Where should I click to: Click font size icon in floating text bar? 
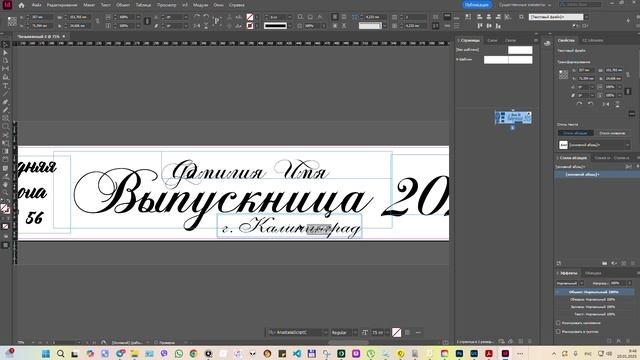364,333
